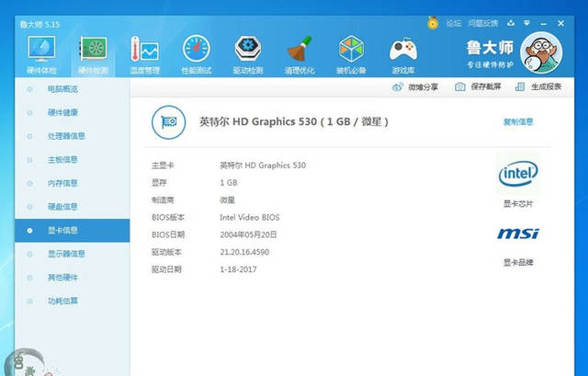
Task: Minimize the 鲁大师 window
Action: tap(544, 24)
